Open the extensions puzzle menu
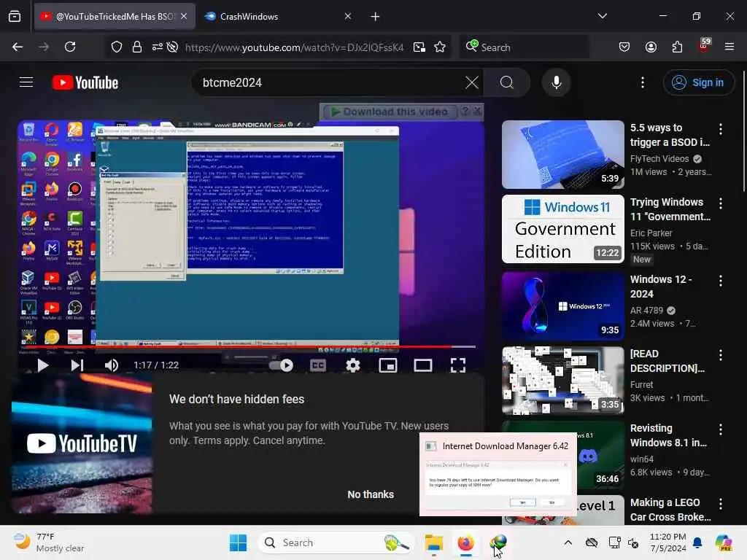 tap(677, 47)
